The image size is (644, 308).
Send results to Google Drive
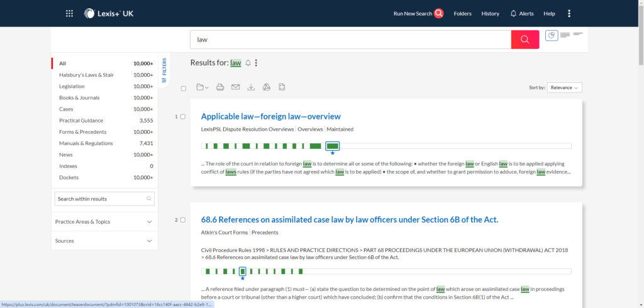pyautogui.click(x=266, y=87)
